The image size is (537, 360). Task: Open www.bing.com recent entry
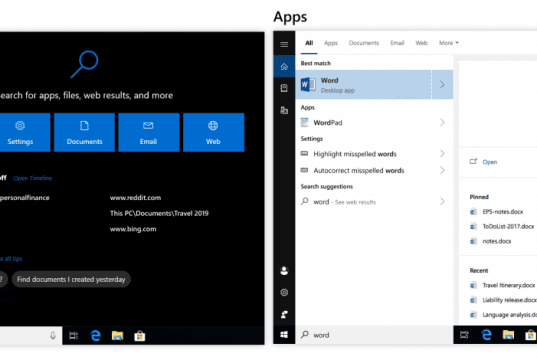pyautogui.click(x=133, y=229)
